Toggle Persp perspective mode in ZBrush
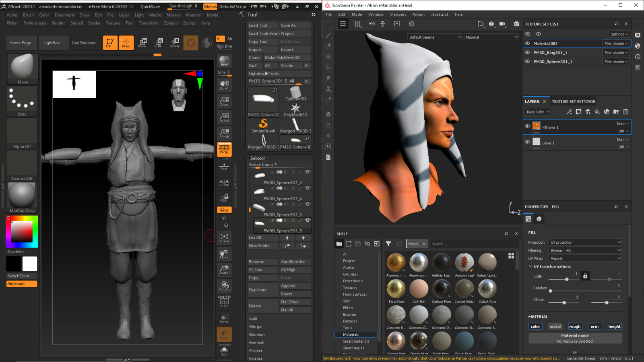644x362 pixels. point(224,149)
